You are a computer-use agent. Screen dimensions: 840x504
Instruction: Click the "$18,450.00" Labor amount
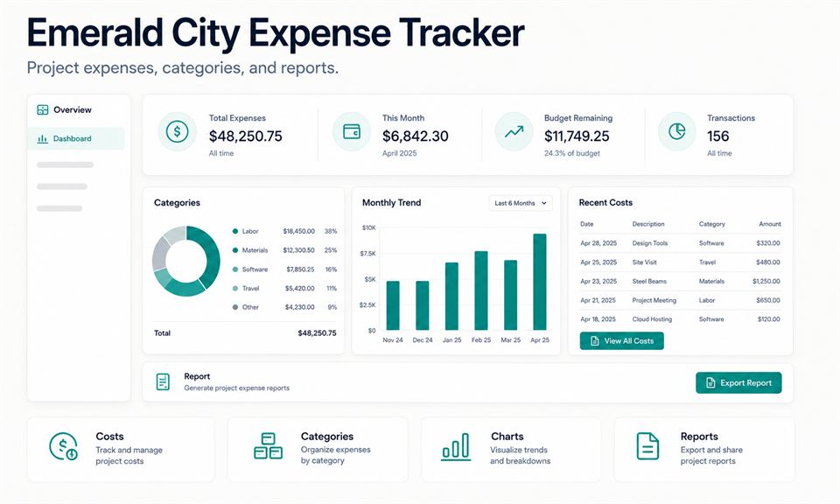299,231
